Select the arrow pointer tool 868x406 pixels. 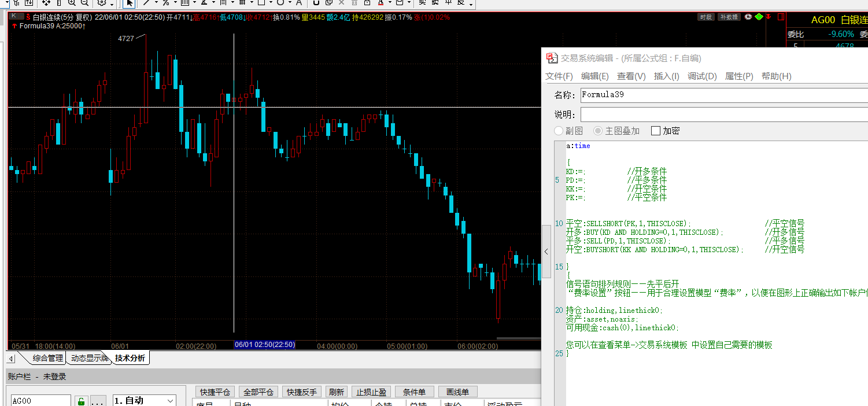coord(130,3)
